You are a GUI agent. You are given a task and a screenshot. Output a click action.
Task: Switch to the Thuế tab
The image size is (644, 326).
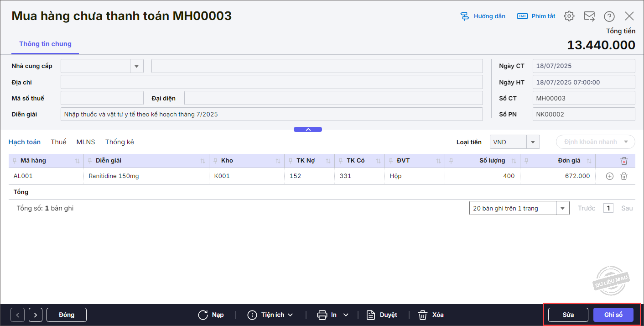click(58, 142)
